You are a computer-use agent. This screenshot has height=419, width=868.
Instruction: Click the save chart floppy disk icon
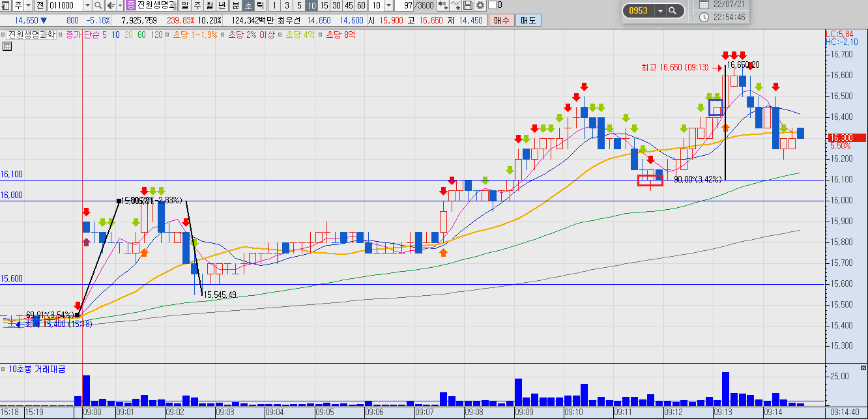(468, 5)
